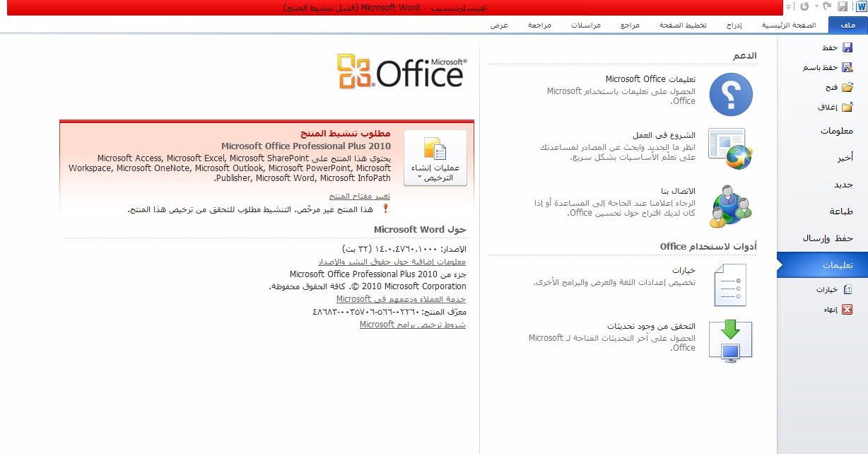Click خدمة العملاء ودعمهم في Microsoft link

coord(401,299)
